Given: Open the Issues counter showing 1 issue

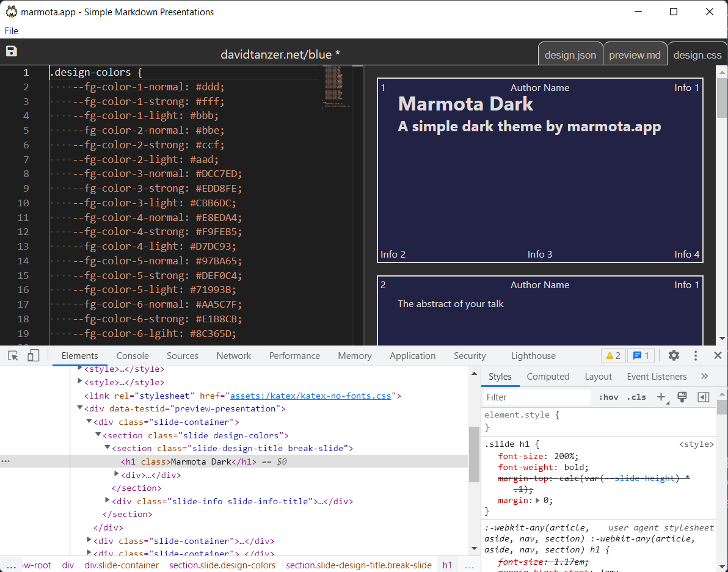Looking at the screenshot, I should [x=641, y=355].
